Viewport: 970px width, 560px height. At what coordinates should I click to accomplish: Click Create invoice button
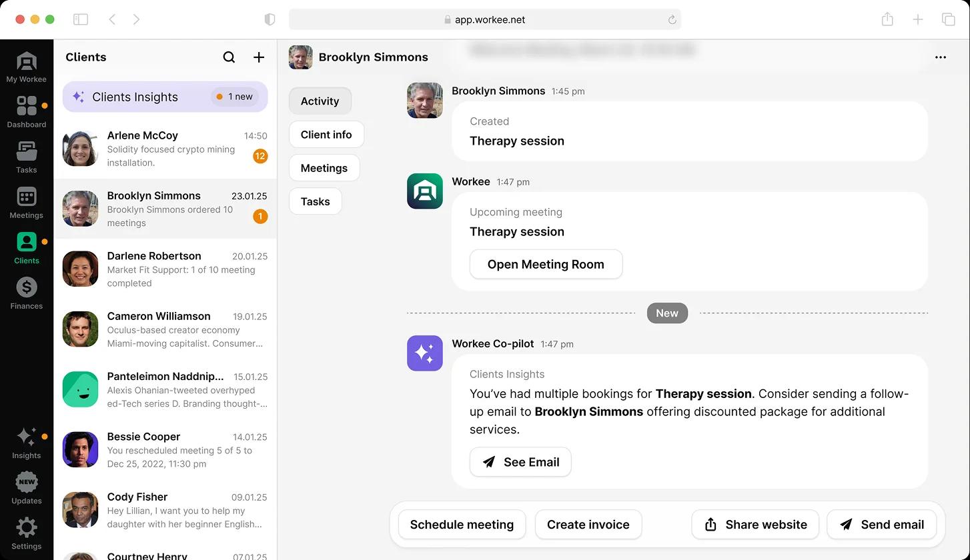point(588,525)
